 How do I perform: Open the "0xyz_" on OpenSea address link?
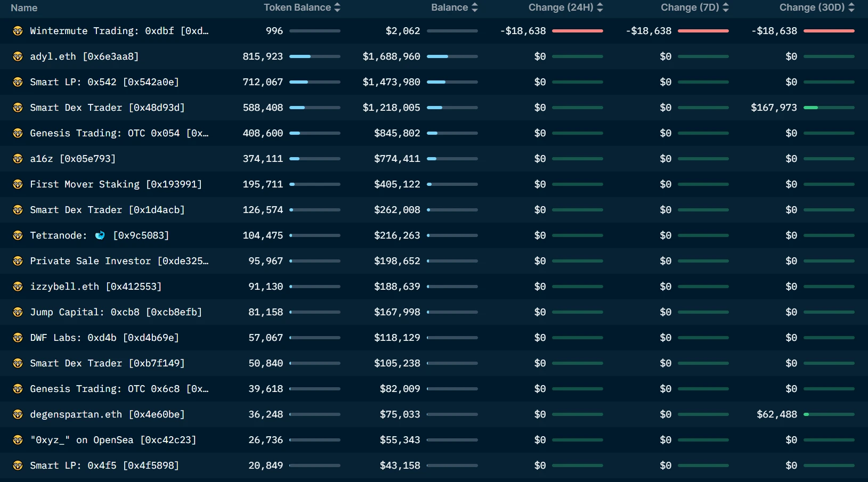pyautogui.click(x=113, y=440)
